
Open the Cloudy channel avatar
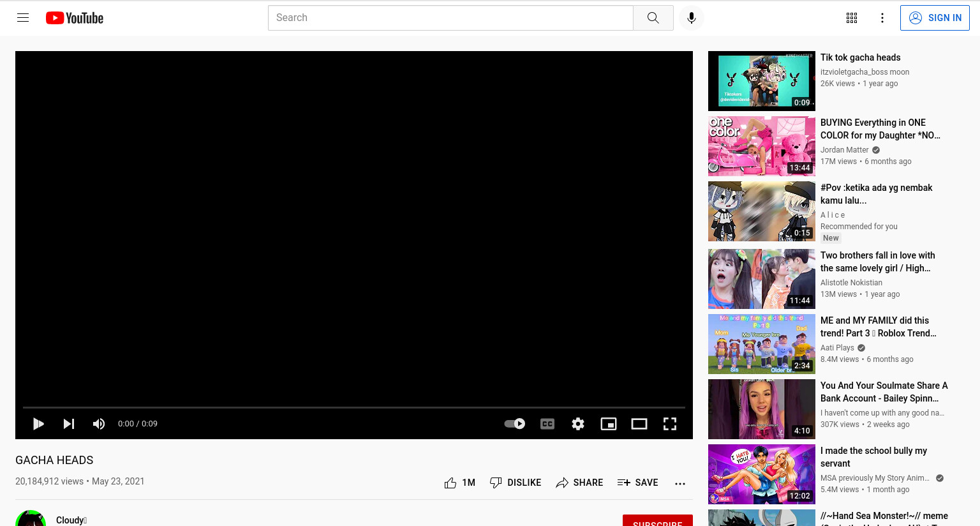point(31,518)
